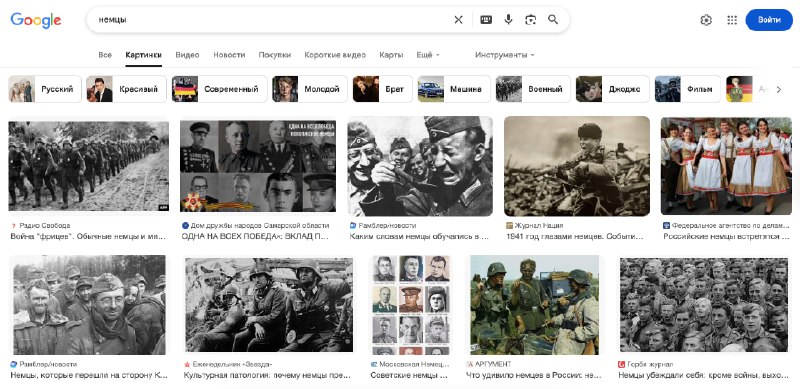Open the Google apps grid icon
The image size is (800, 389).
click(x=732, y=20)
